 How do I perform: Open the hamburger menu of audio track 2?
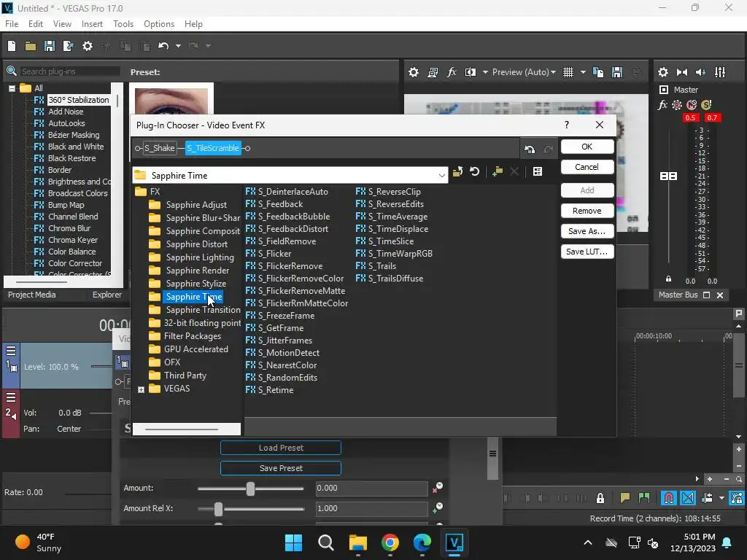11,397
